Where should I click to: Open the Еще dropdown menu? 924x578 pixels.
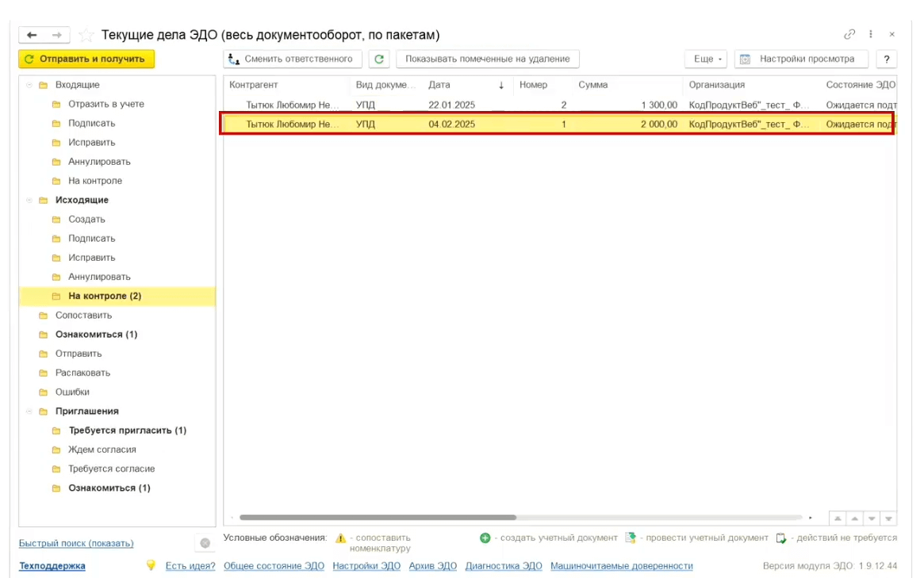coord(705,59)
